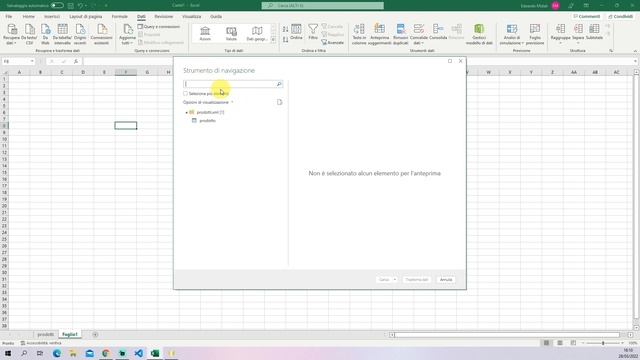Open the Ordina sort dialog
Screen dimensions: 640x360
(296, 32)
